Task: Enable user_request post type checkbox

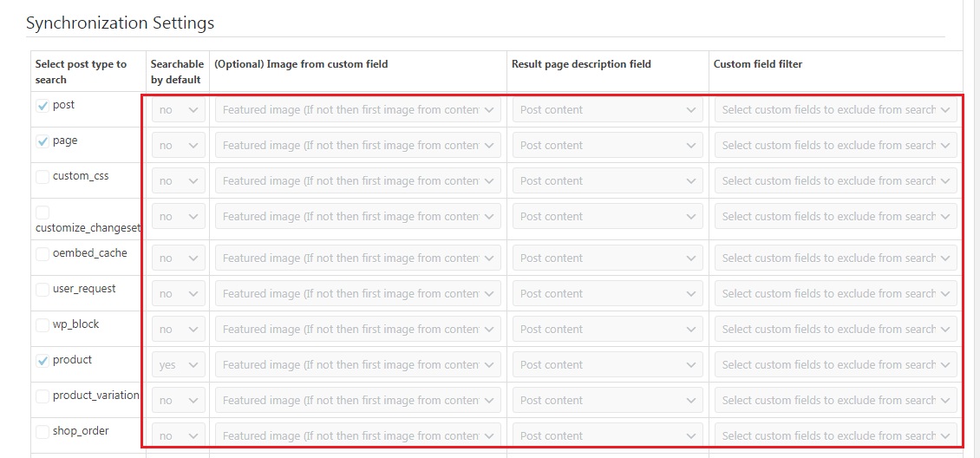Action: point(42,290)
